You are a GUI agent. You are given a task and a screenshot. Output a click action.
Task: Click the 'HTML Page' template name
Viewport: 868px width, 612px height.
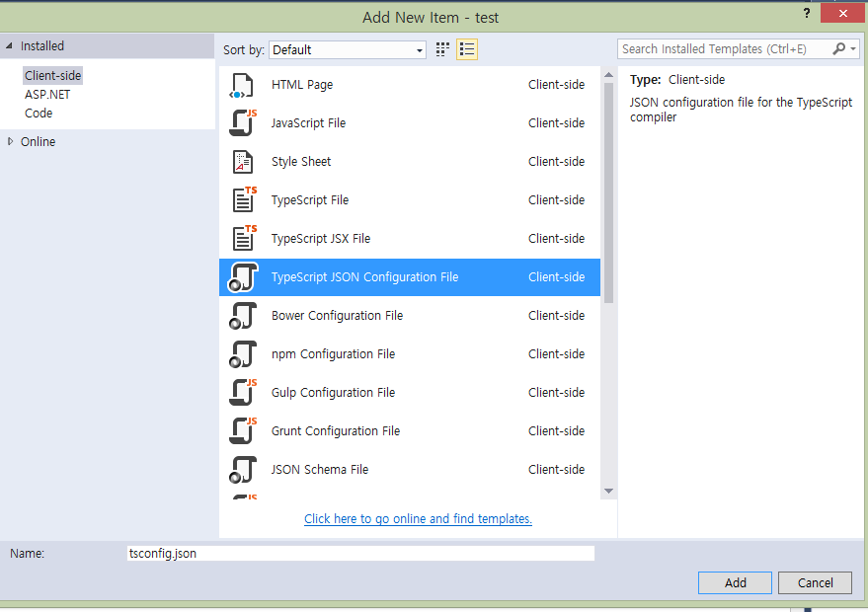(x=302, y=85)
